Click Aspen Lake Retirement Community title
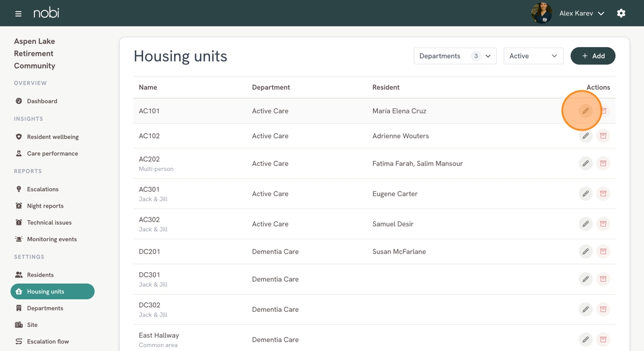Screen dimensions: 644x351 pos(34,54)
